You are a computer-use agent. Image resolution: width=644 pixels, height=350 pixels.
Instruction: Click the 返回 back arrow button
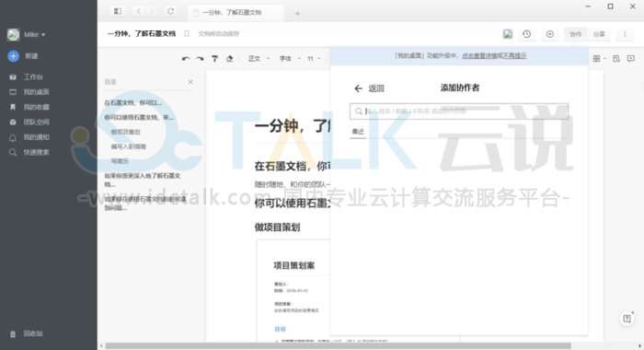tap(369, 88)
